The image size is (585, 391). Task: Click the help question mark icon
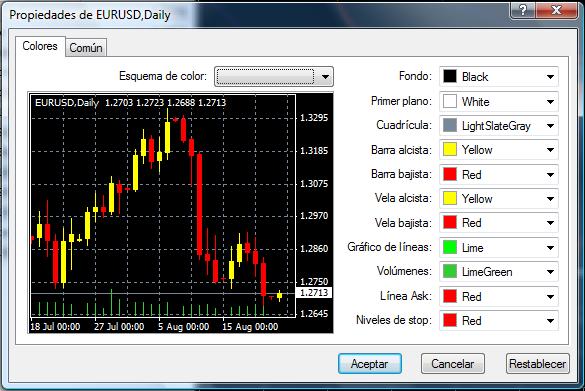pyautogui.click(x=523, y=9)
